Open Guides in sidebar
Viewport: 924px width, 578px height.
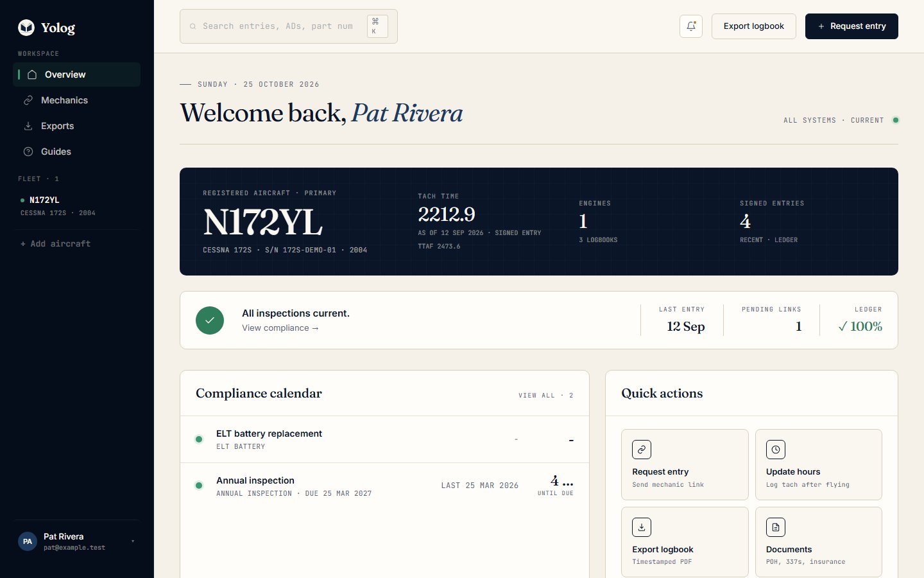coord(76,152)
